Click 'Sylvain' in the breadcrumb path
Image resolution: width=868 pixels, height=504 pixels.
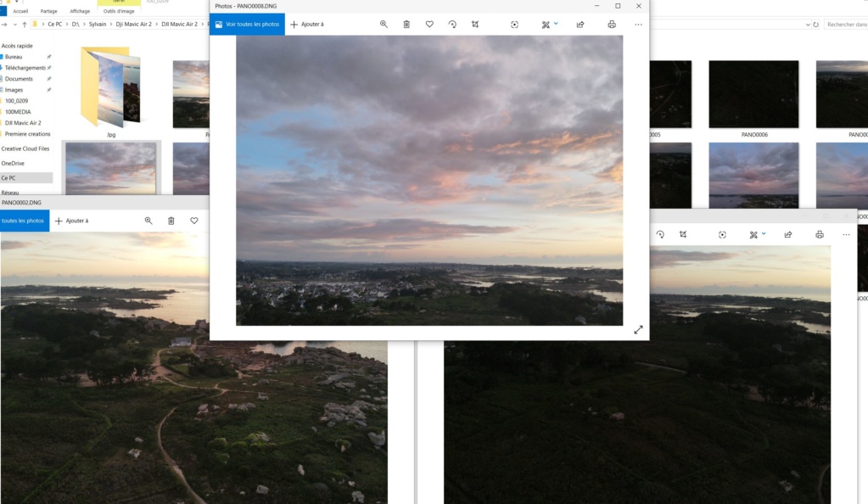98,25
